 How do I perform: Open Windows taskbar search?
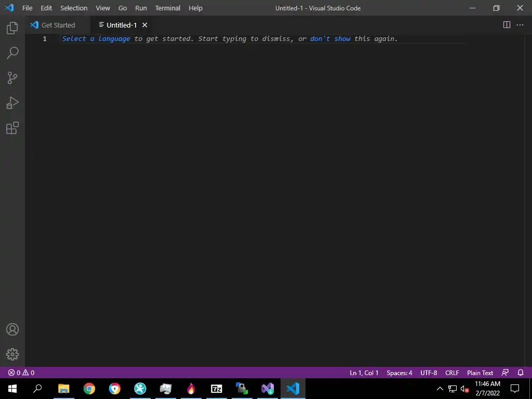[x=37, y=389]
